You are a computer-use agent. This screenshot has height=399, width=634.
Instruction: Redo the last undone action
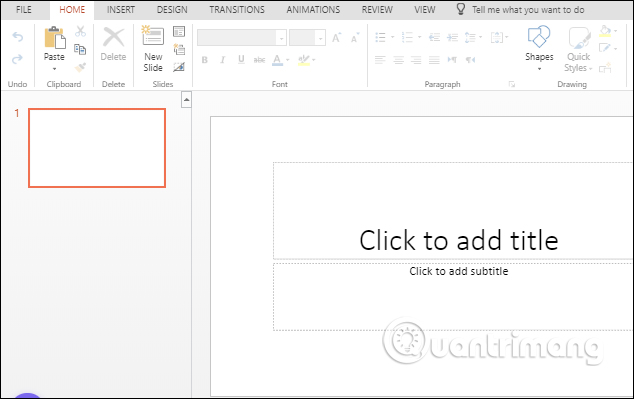coord(17,59)
